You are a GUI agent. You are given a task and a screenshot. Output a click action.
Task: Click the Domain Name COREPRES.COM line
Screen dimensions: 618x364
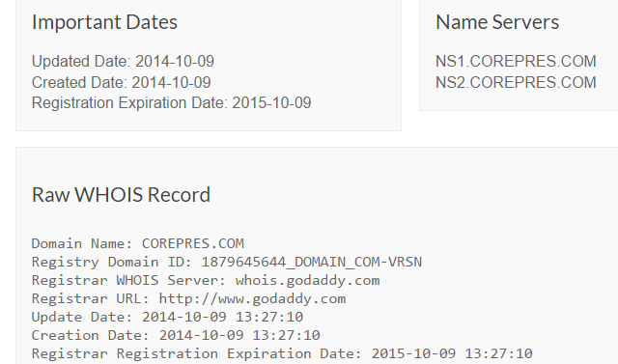click(138, 243)
